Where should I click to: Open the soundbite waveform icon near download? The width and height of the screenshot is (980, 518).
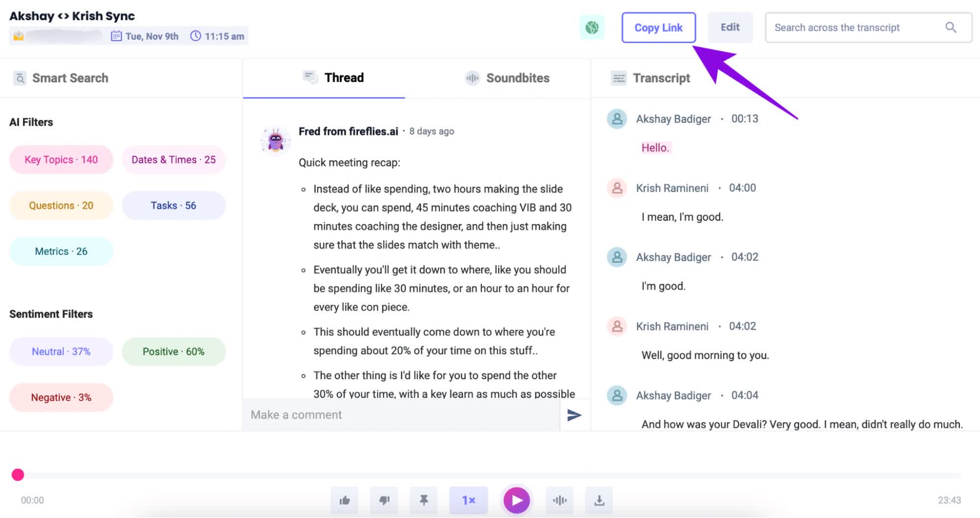tap(559, 500)
